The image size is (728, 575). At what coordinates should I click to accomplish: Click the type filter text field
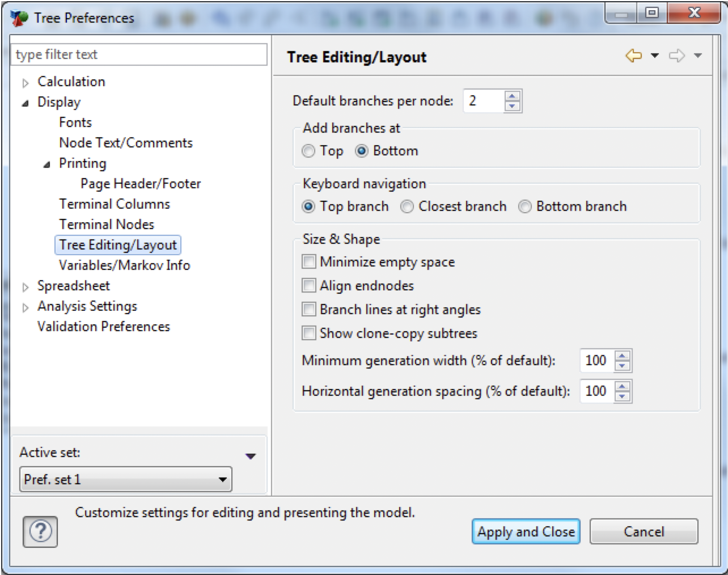[x=139, y=54]
